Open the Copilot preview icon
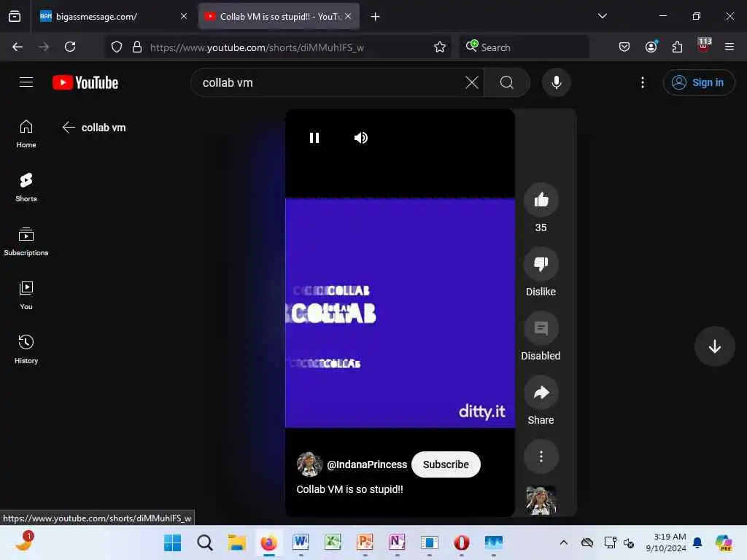 [x=723, y=542]
